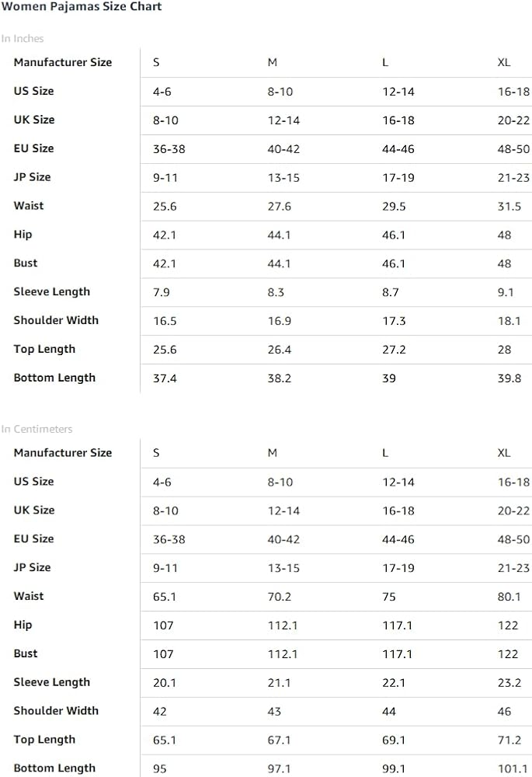
Task: Select the centimeters Waist value 70.2
Action: point(280,597)
